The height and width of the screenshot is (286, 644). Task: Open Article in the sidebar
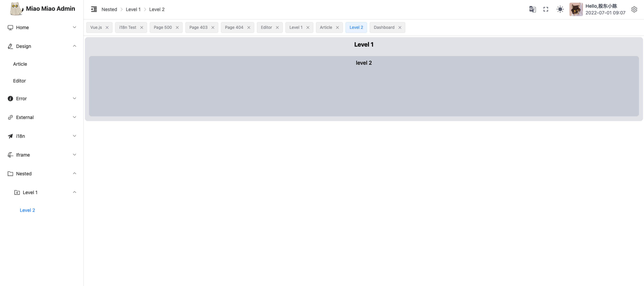[x=20, y=64]
